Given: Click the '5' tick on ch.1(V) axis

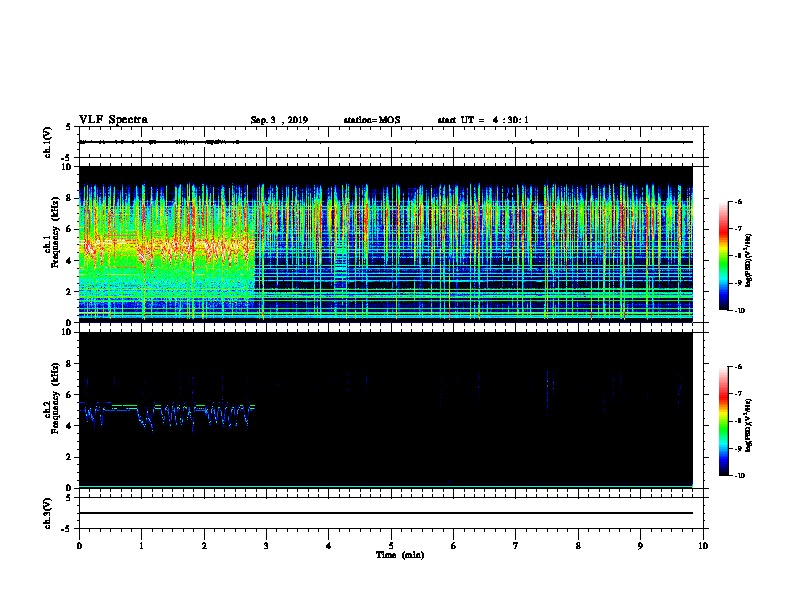Looking at the screenshot, I should (x=69, y=127).
